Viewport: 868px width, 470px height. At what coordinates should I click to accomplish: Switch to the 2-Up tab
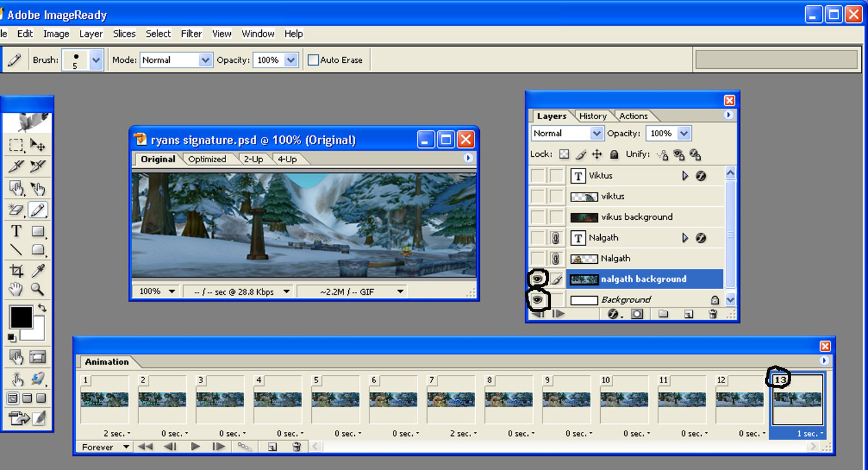(x=254, y=159)
